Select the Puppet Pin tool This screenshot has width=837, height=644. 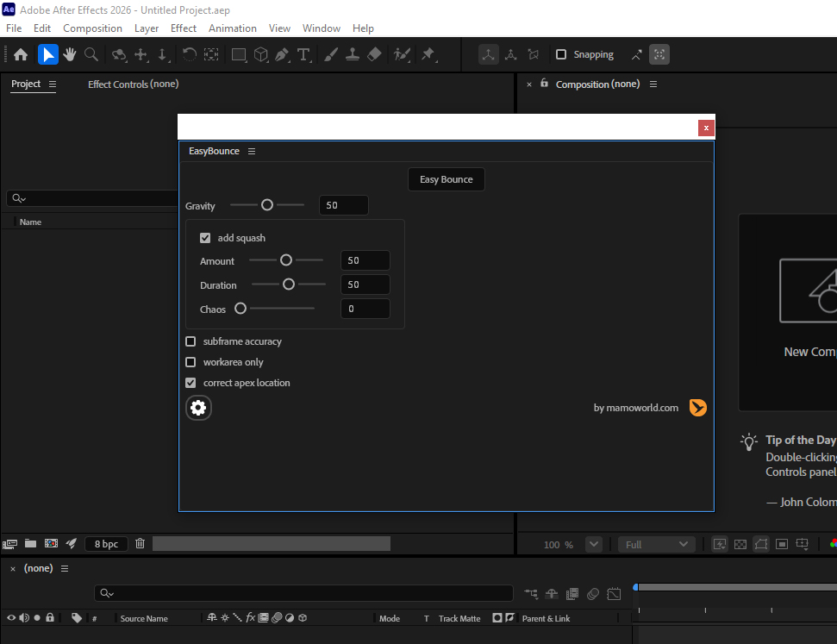click(x=428, y=54)
